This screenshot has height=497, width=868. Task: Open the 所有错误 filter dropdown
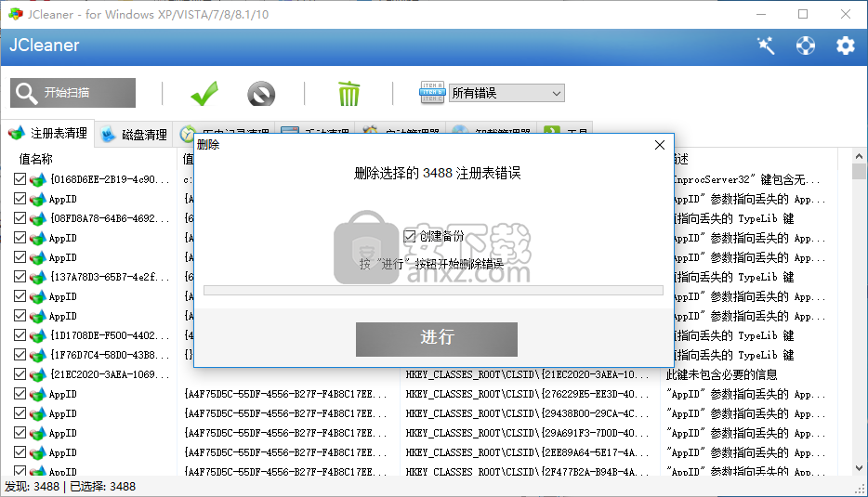pyautogui.click(x=506, y=93)
